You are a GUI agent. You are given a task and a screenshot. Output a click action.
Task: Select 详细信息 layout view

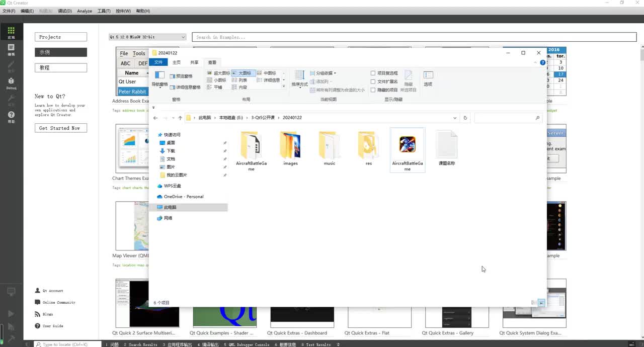click(x=268, y=80)
